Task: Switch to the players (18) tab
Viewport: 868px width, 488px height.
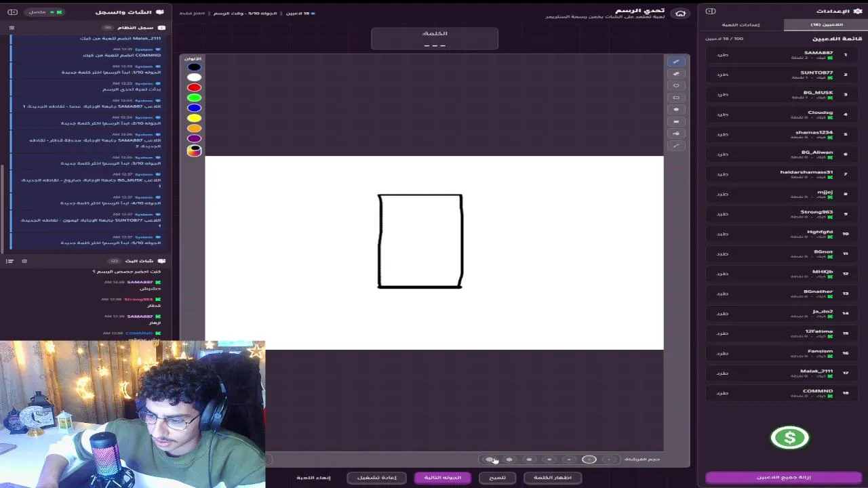Action: [826, 24]
